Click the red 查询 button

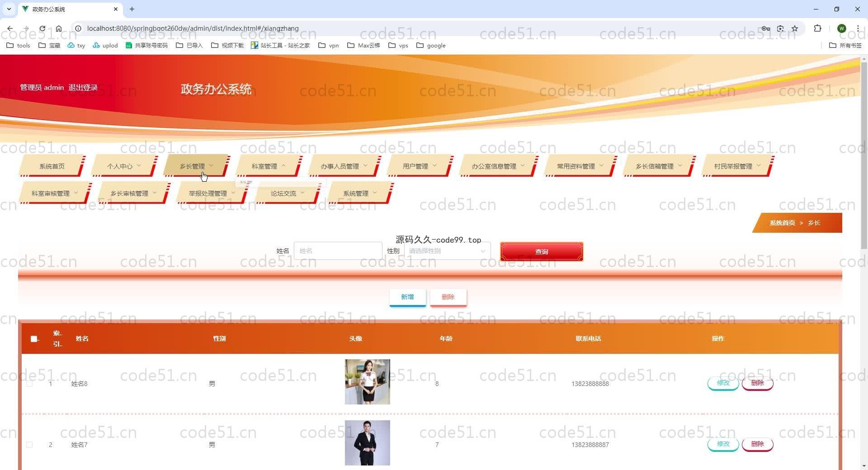point(542,252)
